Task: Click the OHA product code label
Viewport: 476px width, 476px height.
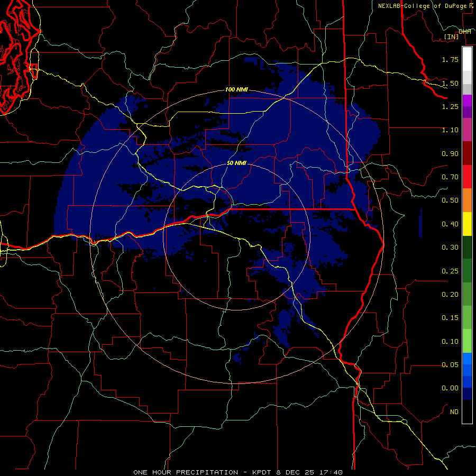Action: [x=465, y=32]
